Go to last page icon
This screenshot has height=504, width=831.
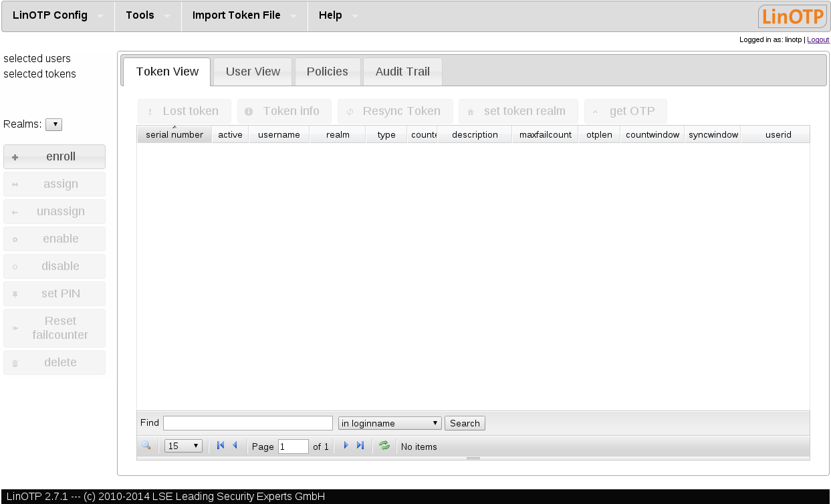(x=360, y=445)
